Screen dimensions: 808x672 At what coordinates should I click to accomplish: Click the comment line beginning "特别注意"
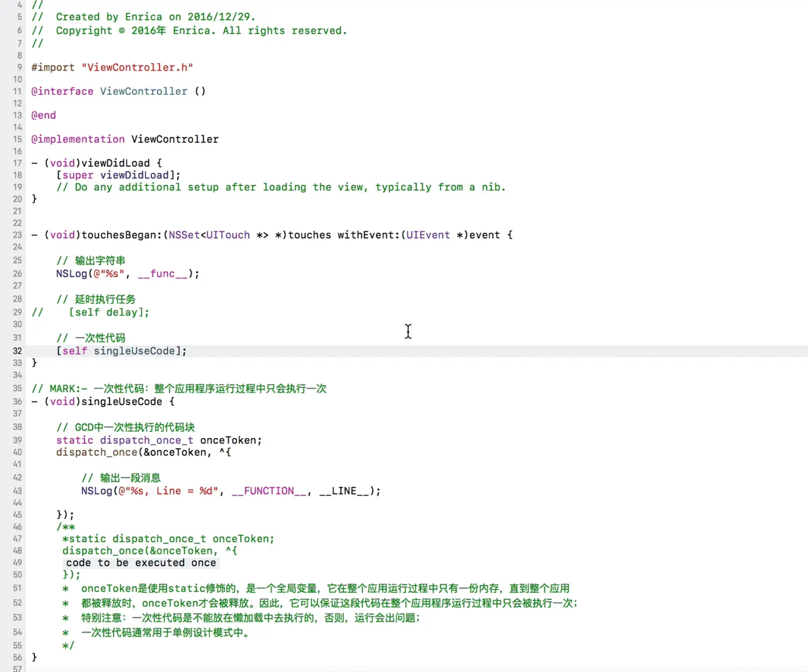[x=241, y=618]
